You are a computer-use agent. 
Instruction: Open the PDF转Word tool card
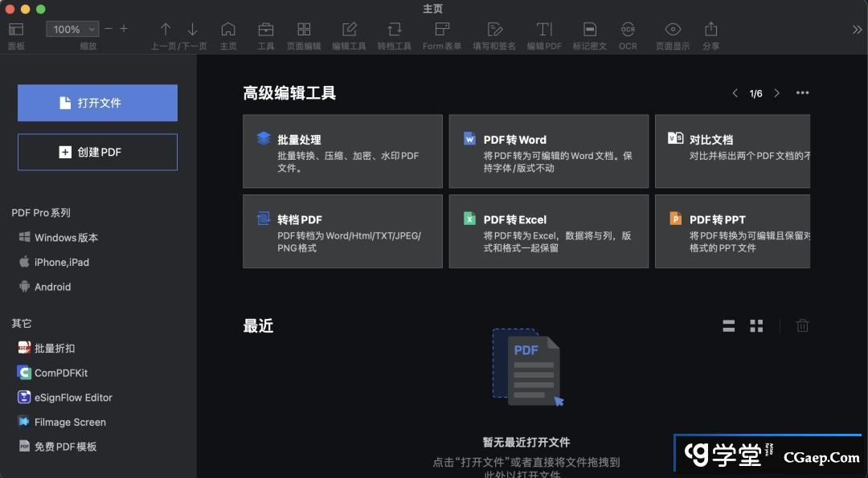point(548,151)
